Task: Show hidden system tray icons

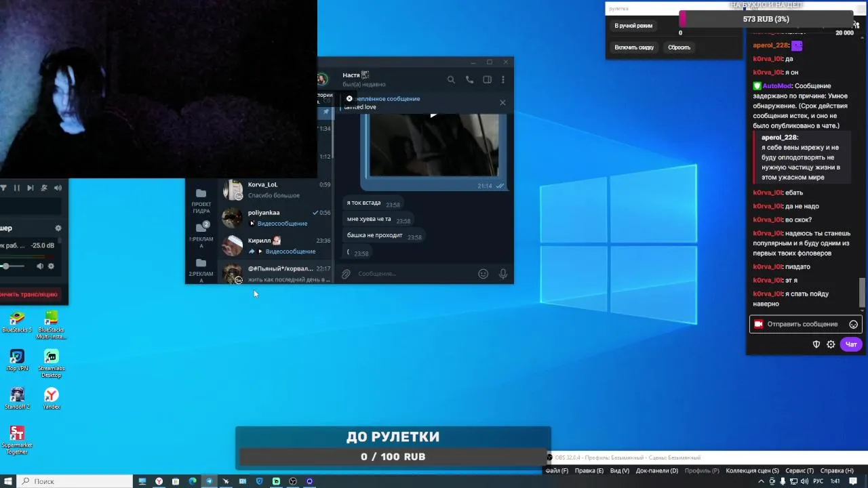Action: coord(760,481)
